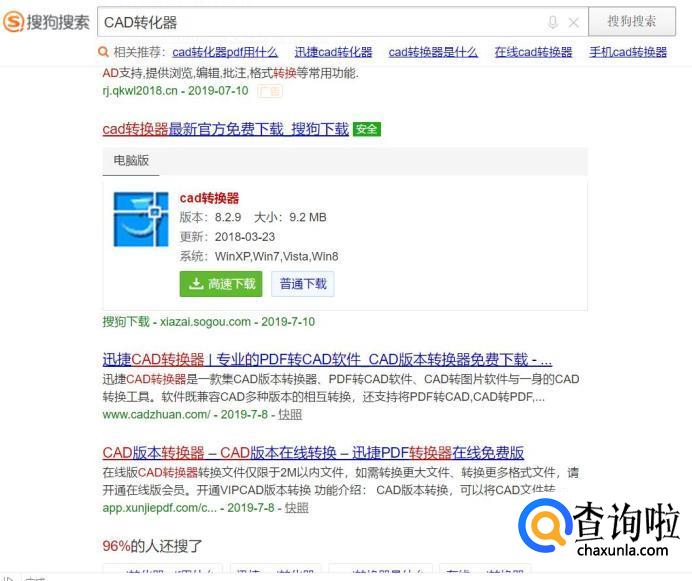The image size is (692, 581).
Task: Click the xiazai.sogou.com source line
Action: coord(208,321)
